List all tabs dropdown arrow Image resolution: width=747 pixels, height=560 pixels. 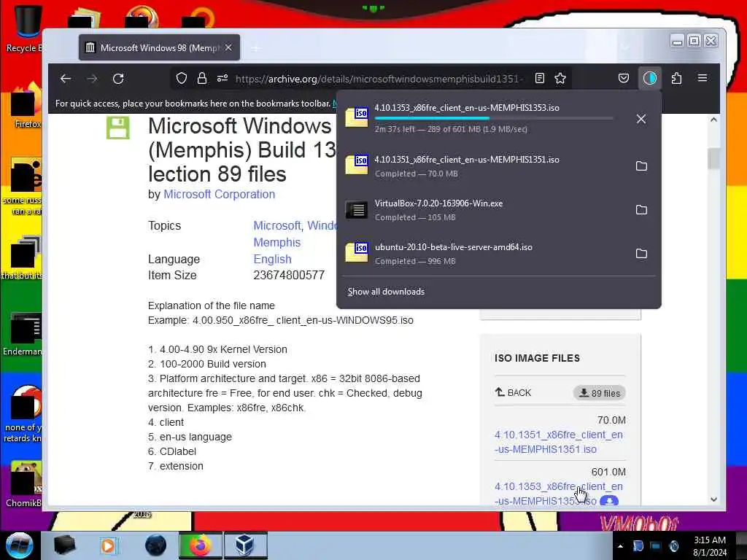[626, 47]
